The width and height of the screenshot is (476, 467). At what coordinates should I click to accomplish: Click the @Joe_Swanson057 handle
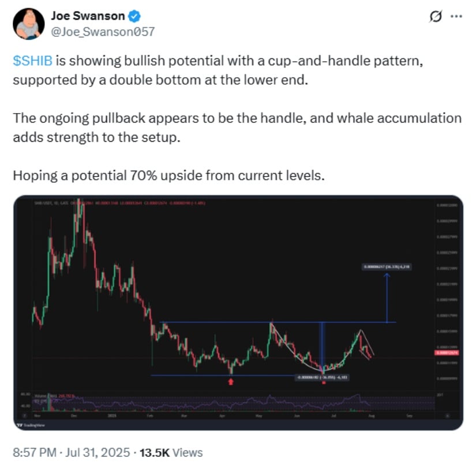(x=103, y=32)
